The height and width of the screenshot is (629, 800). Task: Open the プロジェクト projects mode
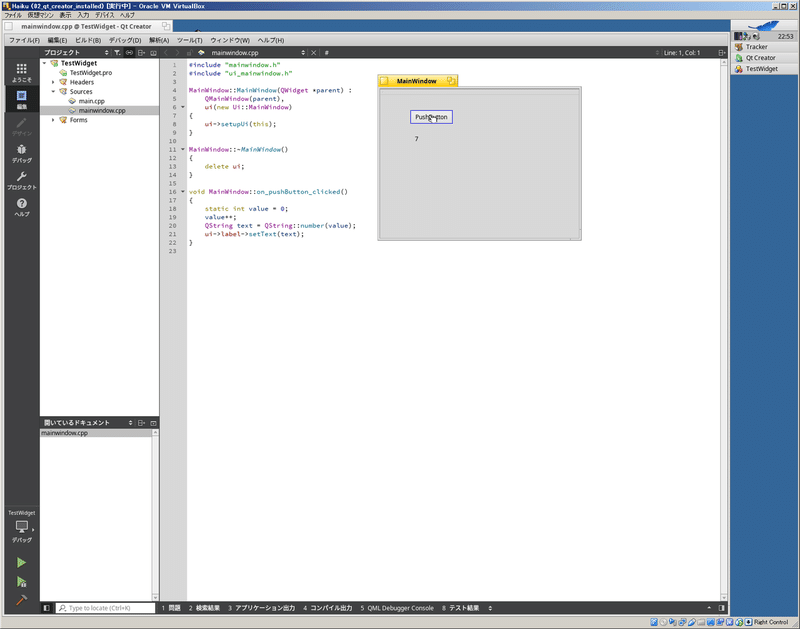click(21, 181)
